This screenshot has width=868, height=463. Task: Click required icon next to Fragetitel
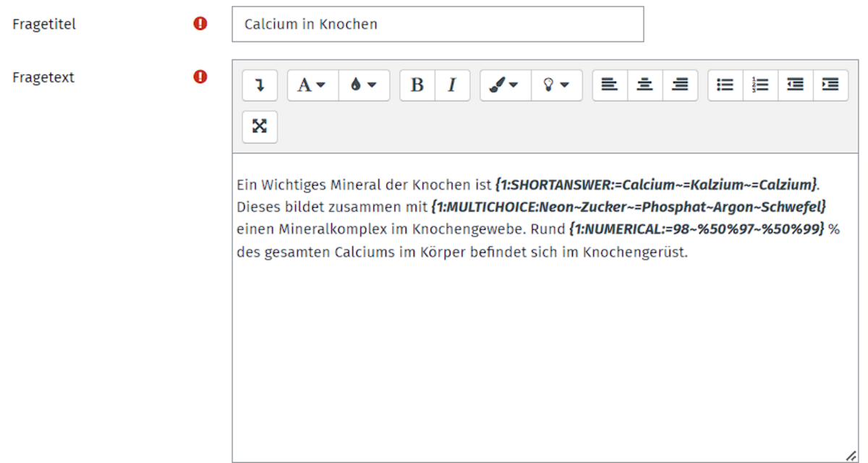click(200, 24)
